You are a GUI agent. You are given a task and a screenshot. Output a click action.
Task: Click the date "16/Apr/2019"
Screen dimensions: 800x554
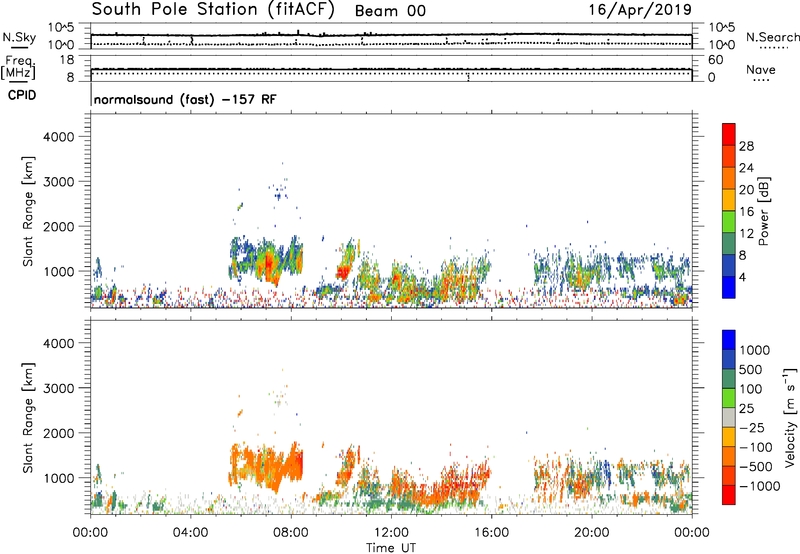(640, 10)
